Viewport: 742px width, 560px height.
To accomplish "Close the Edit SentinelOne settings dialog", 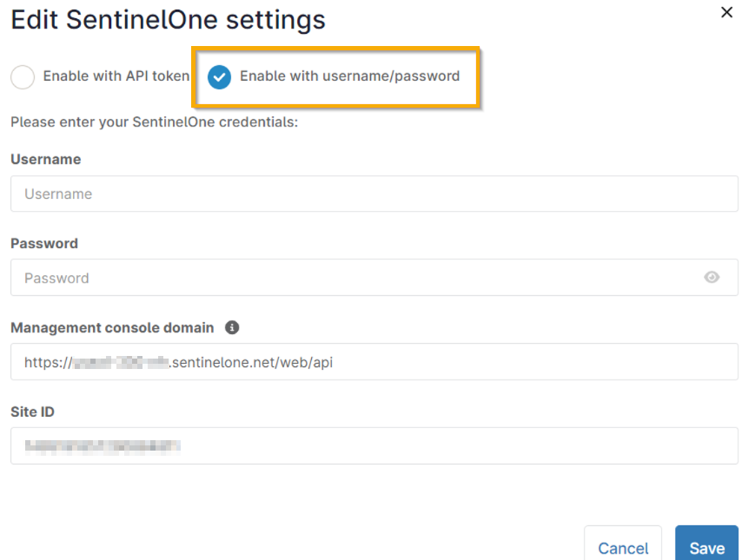I will (x=727, y=12).
